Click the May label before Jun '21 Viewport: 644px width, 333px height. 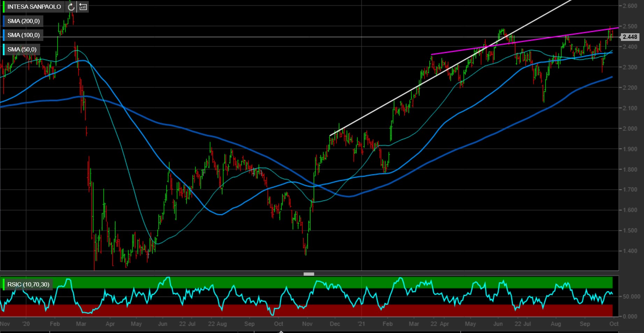(470, 324)
